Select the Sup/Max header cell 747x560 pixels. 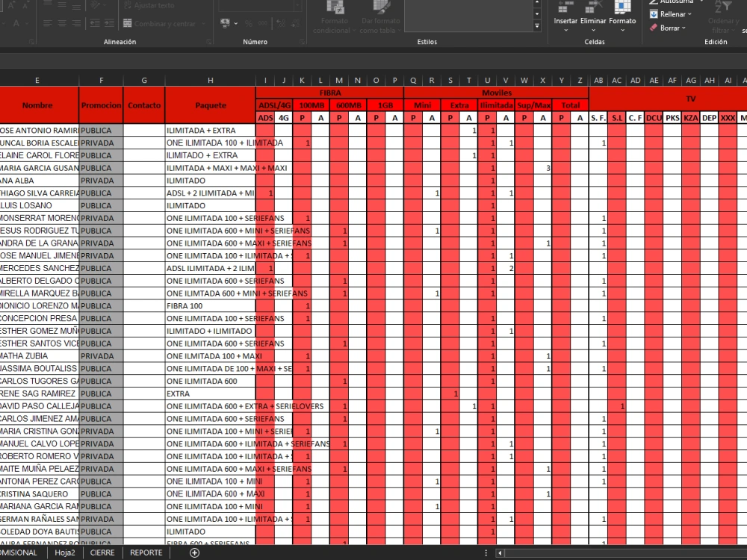pos(533,105)
